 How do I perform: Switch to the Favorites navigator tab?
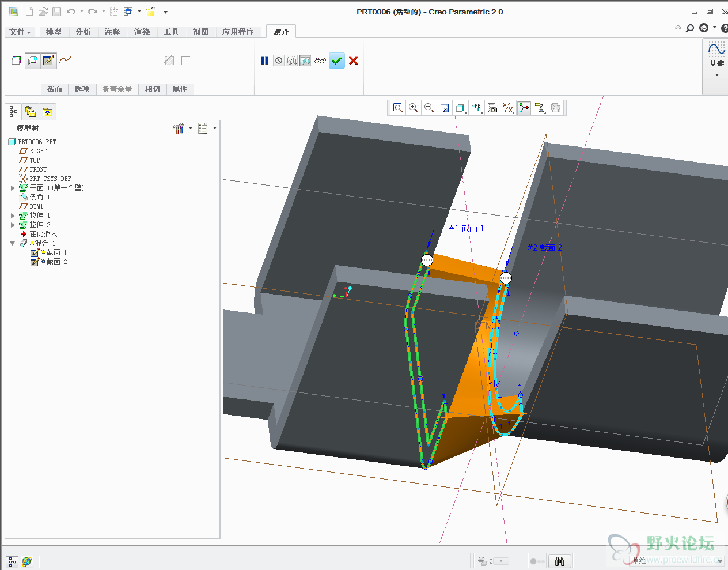tap(47, 112)
